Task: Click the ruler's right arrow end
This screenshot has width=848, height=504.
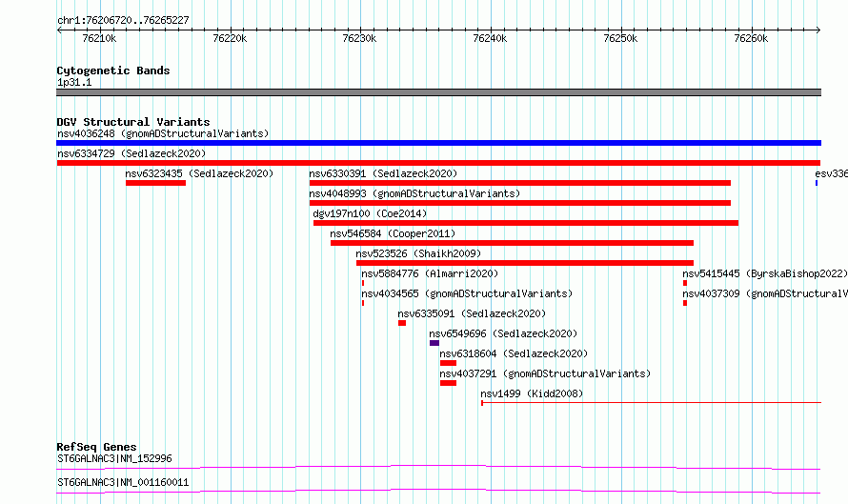Action: click(818, 30)
